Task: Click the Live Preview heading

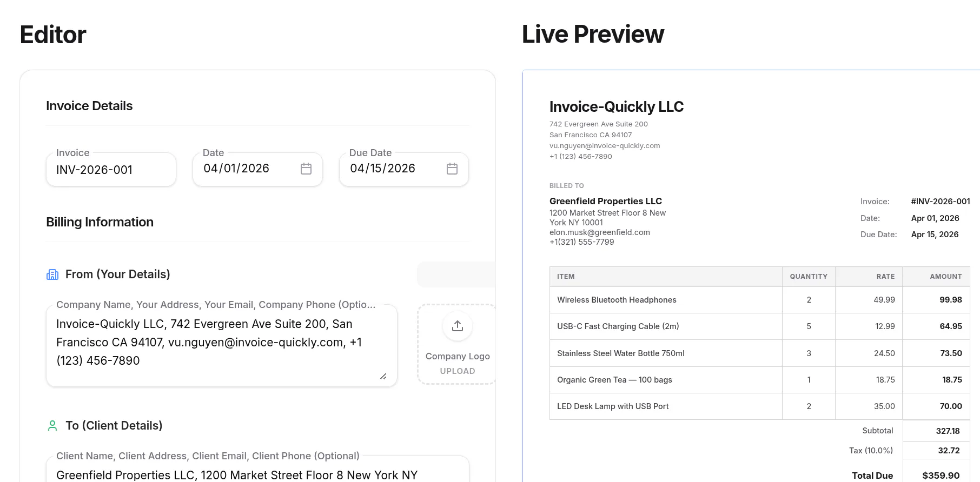Action: (593, 34)
